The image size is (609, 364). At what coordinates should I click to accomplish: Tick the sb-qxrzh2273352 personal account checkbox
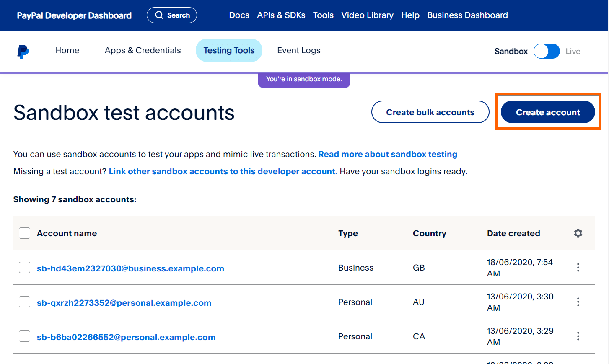25,302
